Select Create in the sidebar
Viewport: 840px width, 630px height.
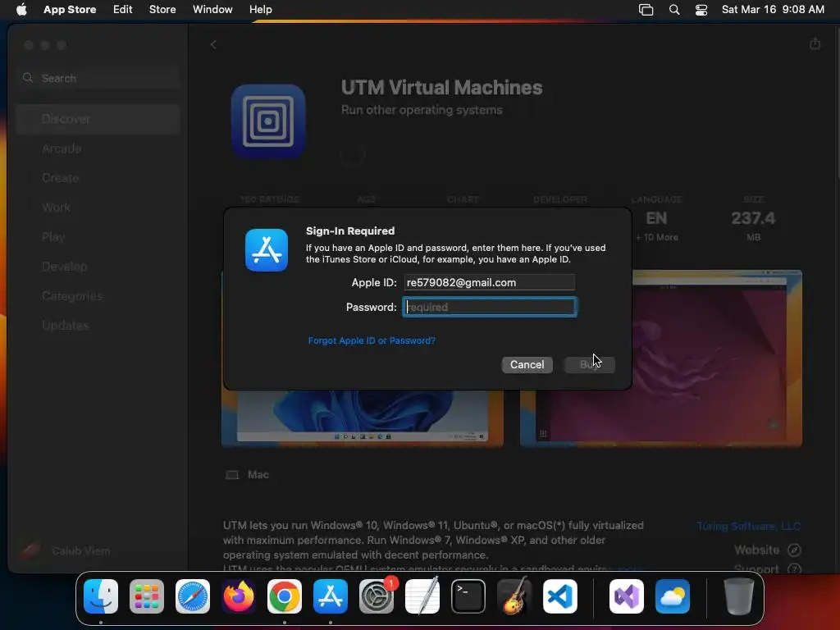pyautogui.click(x=98, y=178)
